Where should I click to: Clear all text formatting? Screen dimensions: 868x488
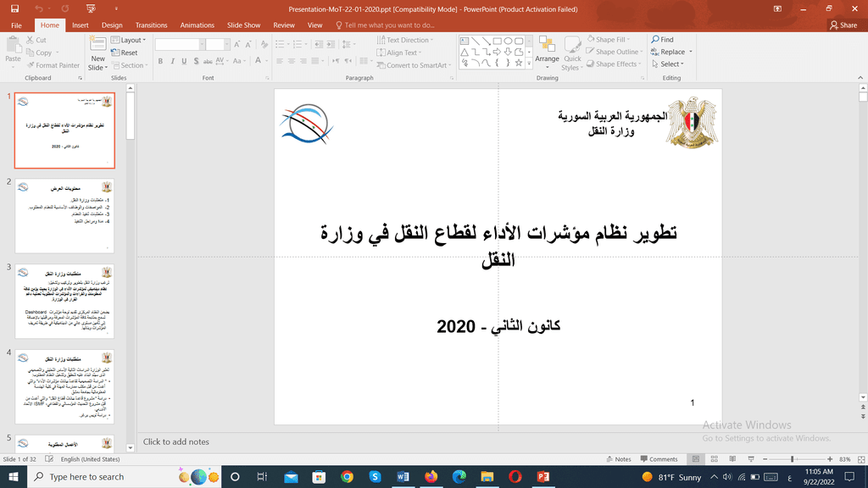pos(264,44)
